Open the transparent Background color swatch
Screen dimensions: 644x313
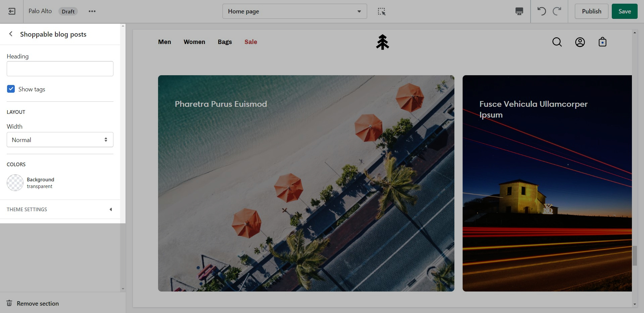(15, 183)
